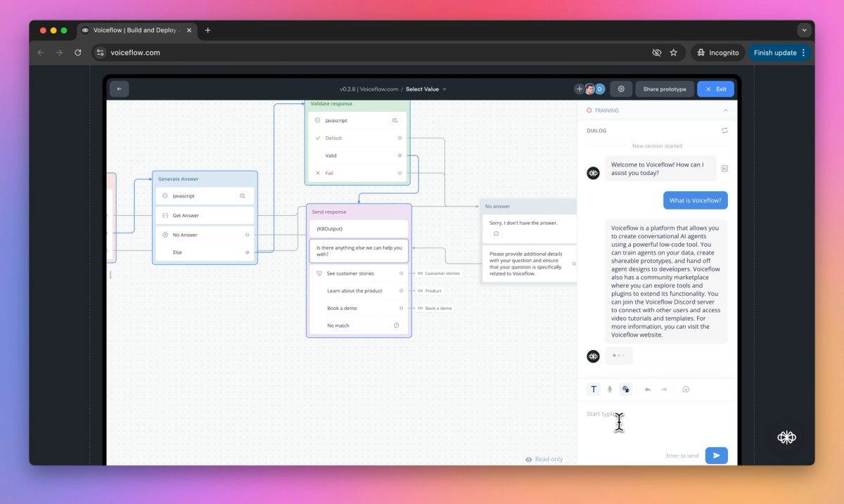Click the voiceflow.com address bar
The width and height of the screenshot is (844, 504).
point(373,53)
